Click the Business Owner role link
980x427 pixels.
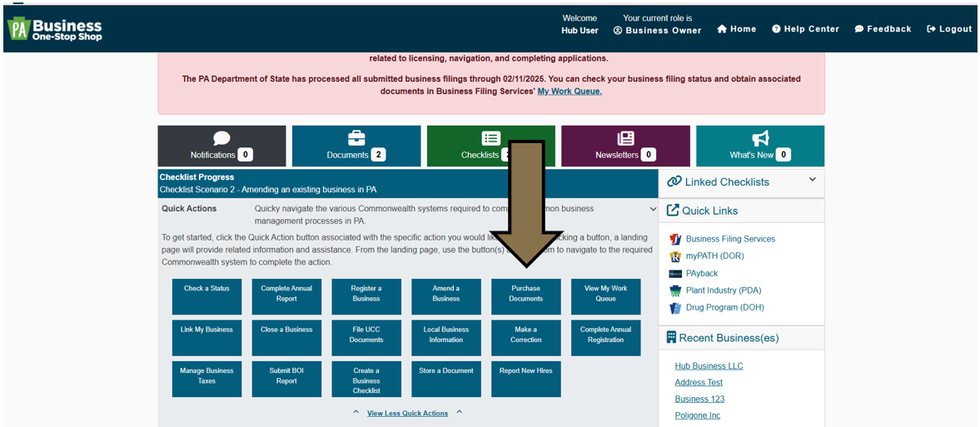(658, 30)
